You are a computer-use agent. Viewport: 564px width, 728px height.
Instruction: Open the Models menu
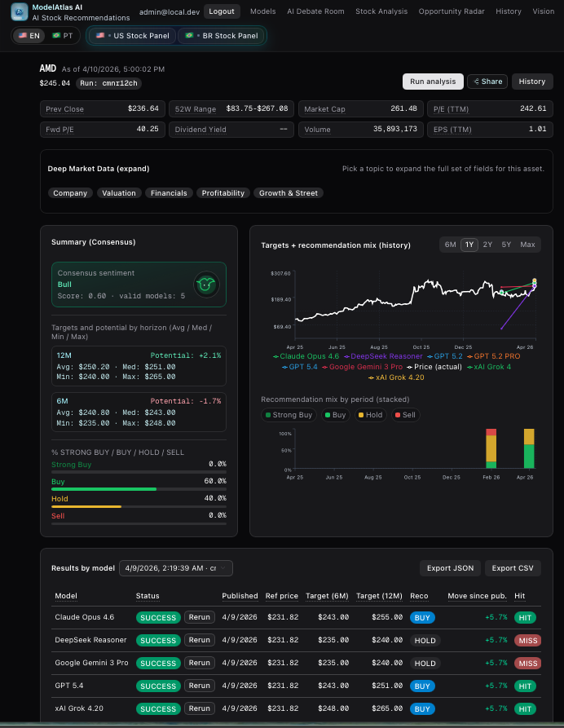coord(262,11)
